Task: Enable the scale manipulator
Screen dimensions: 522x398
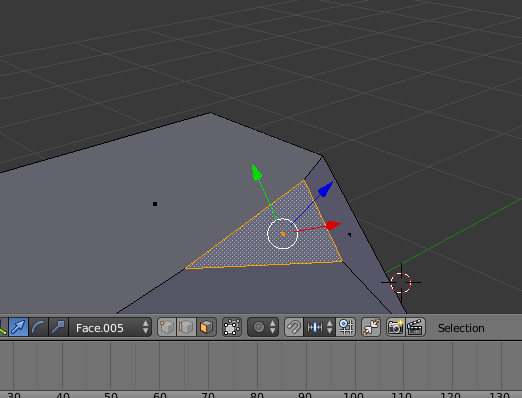Action: (59, 327)
